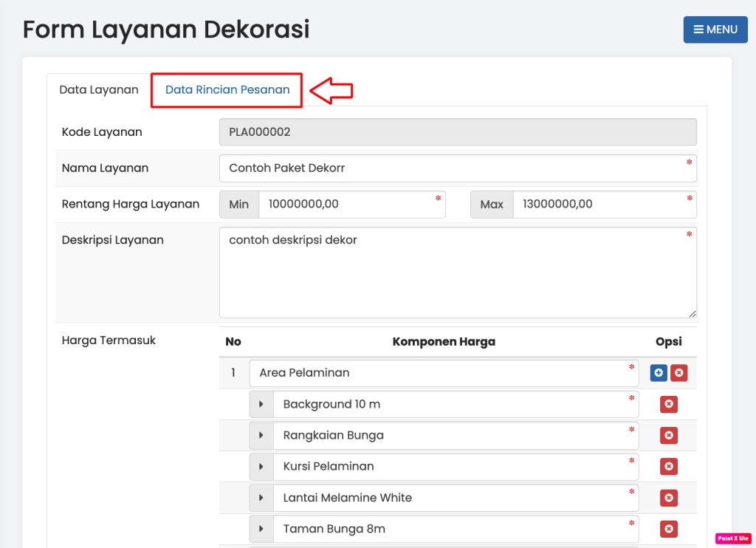
Task: Remove the Background 10 m component
Action: tap(668, 405)
